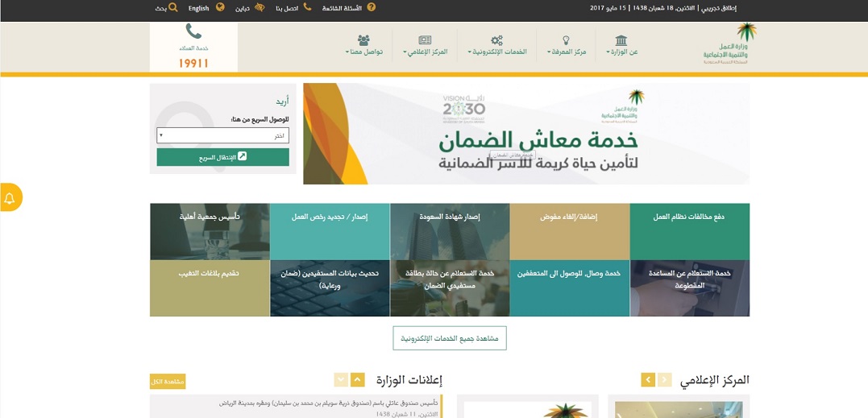Click مشاهدة جميع الخدمات الإلكترونية button
The width and height of the screenshot is (868, 418).
tap(450, 338)
